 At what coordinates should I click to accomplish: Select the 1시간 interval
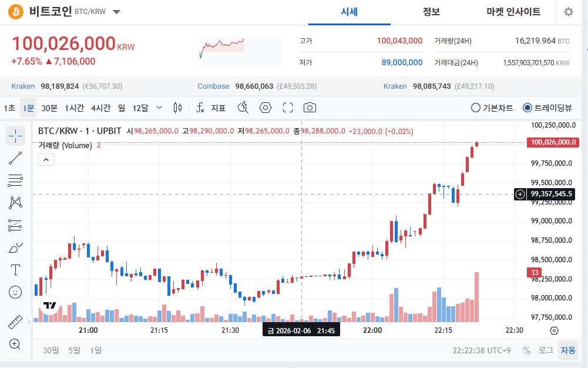[x=74, y=108]
